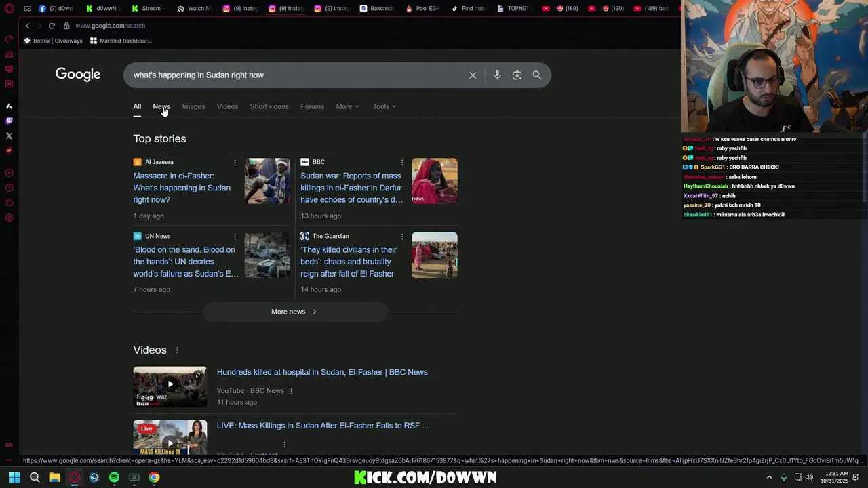Click the magnifier search button
Viewport: 868px width, 488px height.
(536, 75)
